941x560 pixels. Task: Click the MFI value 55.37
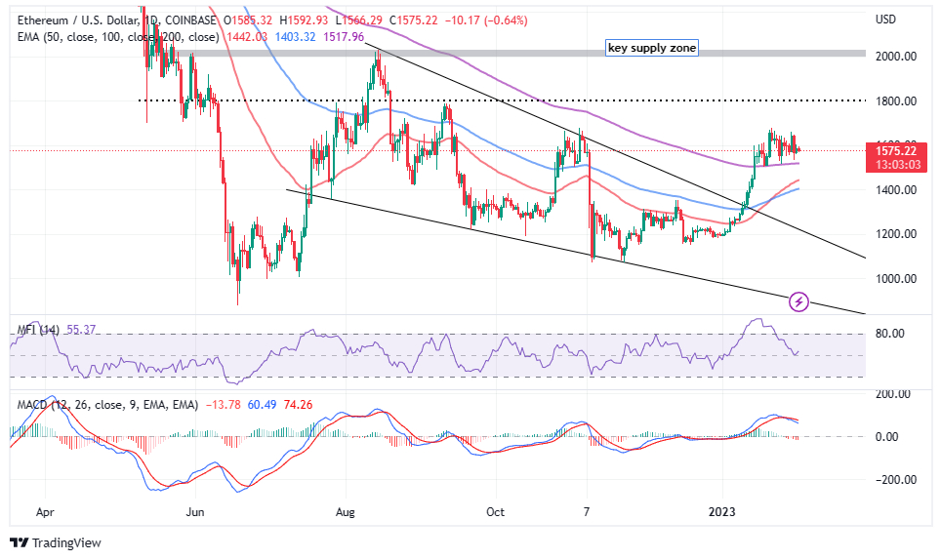point(81,333)
